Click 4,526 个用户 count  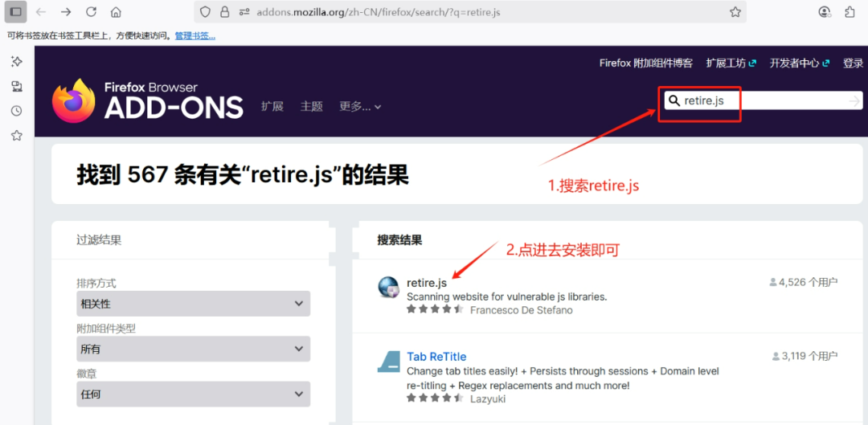pos(803,282)
